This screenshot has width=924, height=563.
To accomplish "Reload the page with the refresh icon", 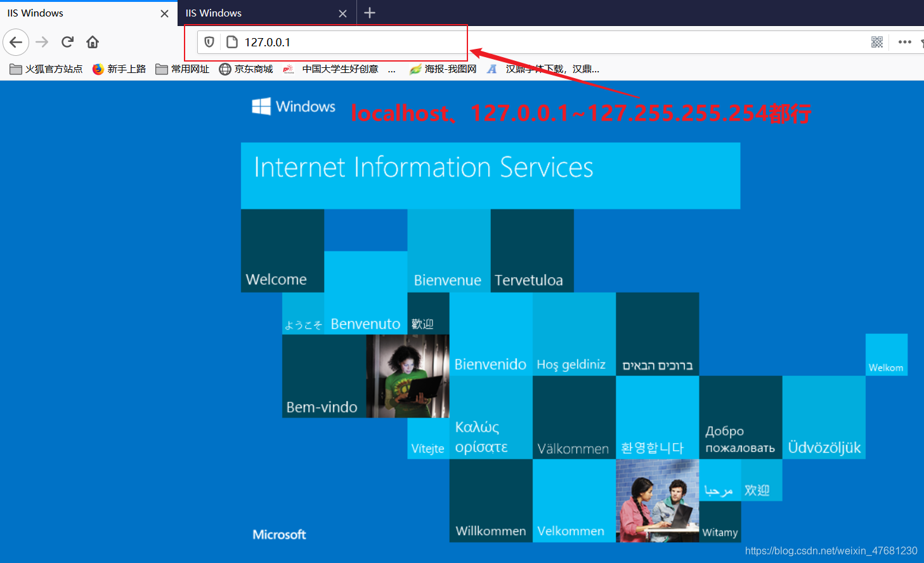I will [67, 43].
